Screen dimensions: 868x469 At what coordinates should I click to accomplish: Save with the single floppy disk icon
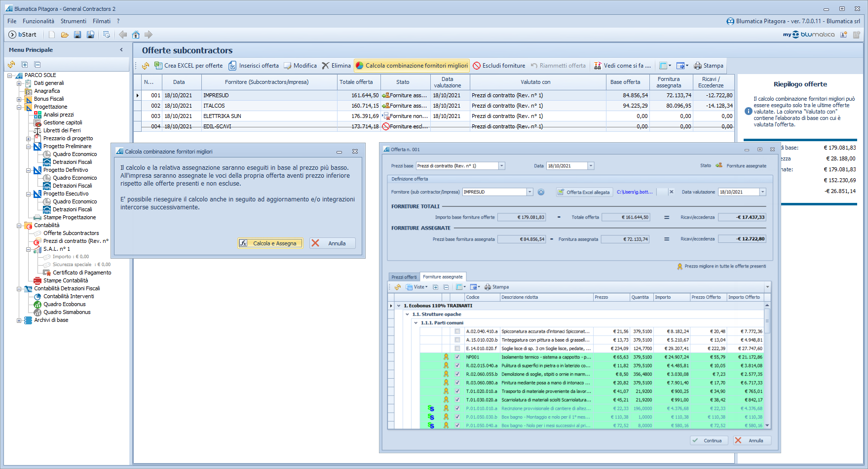click(77, 35)
